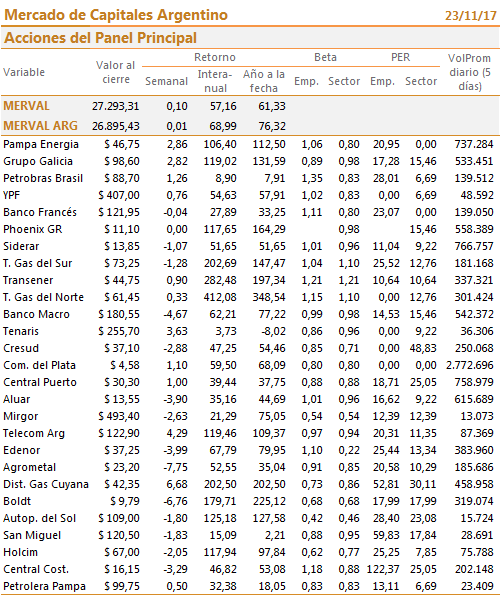Click the Banco Macro row name
This screenshot has height=595, width=500.
click(x=36, y=314)
